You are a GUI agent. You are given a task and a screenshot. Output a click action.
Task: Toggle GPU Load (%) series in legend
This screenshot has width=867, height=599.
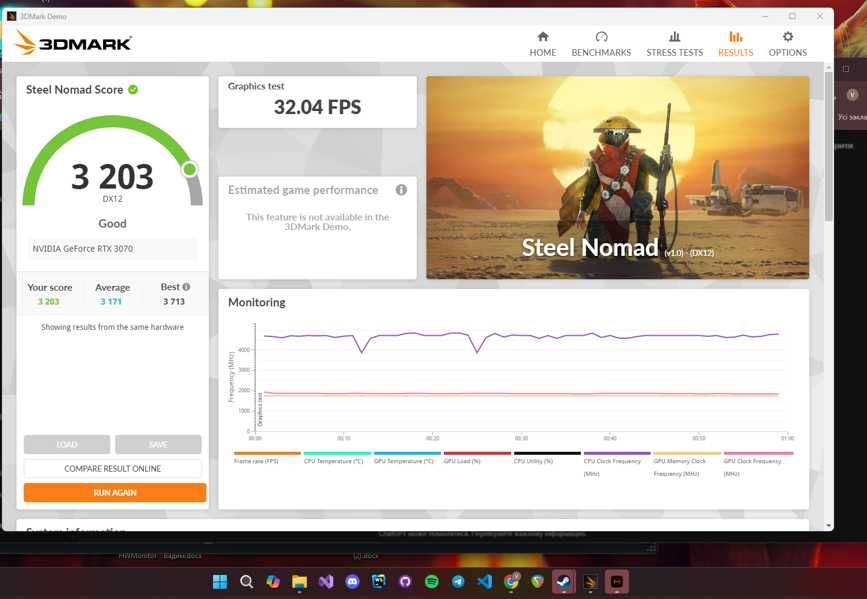[x=477, y=457]
